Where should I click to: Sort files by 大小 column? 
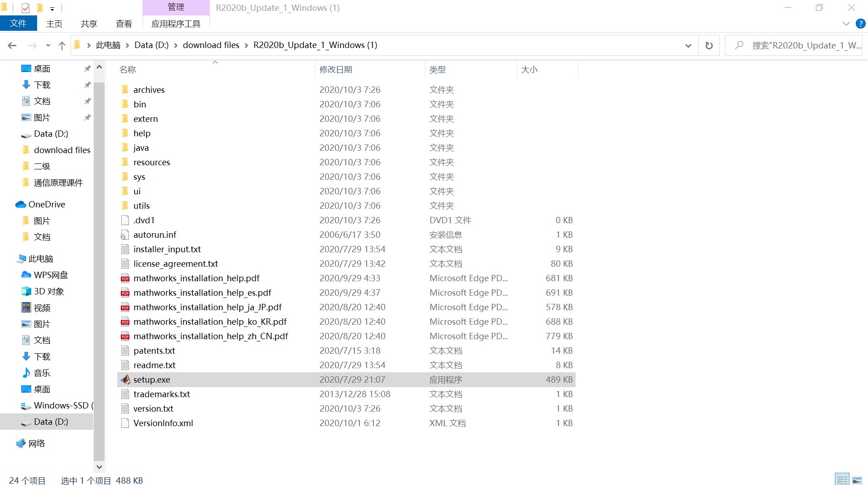(x=529, y=70)
